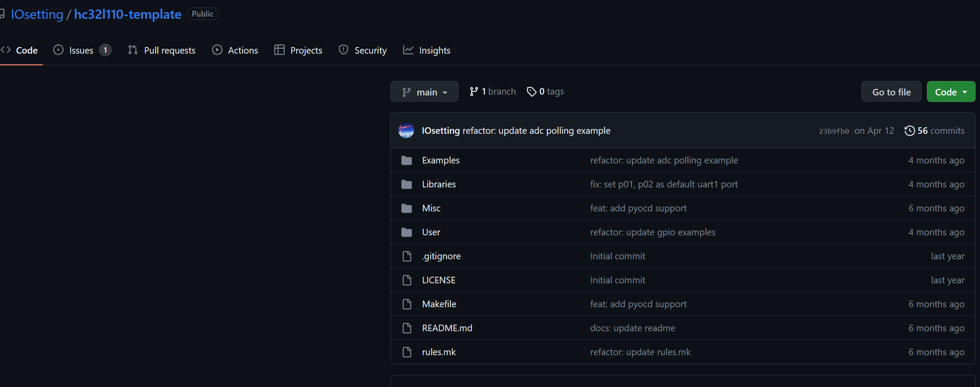The image size is (980, 387).
Task: Expand the main branch selector dropdown
Action: pyautogui.click(x=424, y=92)
